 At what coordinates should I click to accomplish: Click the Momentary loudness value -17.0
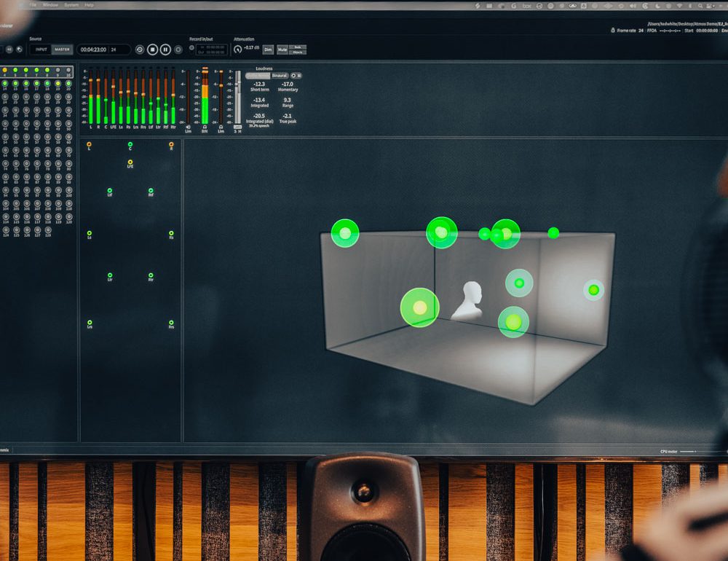point(288,84)
